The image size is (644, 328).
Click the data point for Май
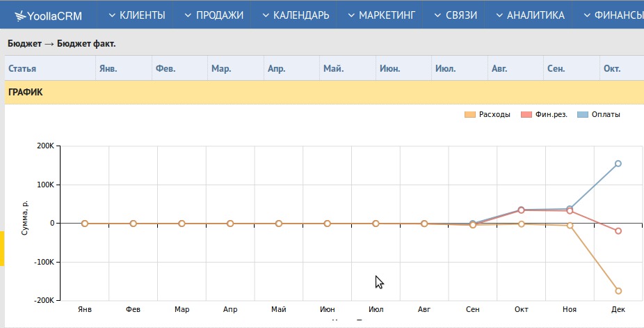click(x=279, y=224)
